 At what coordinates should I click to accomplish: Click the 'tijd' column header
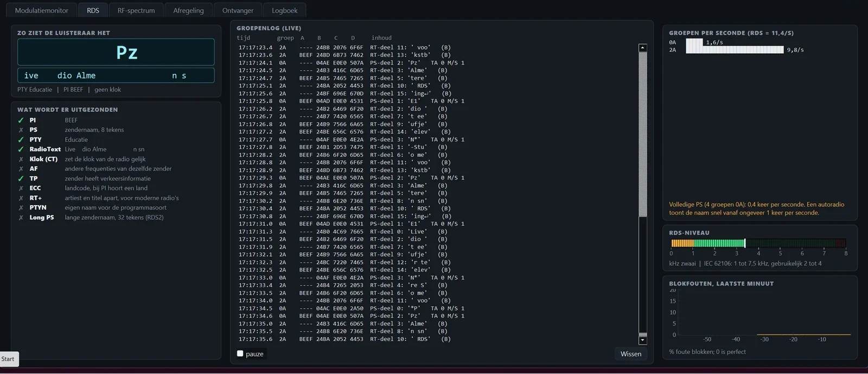244,38
